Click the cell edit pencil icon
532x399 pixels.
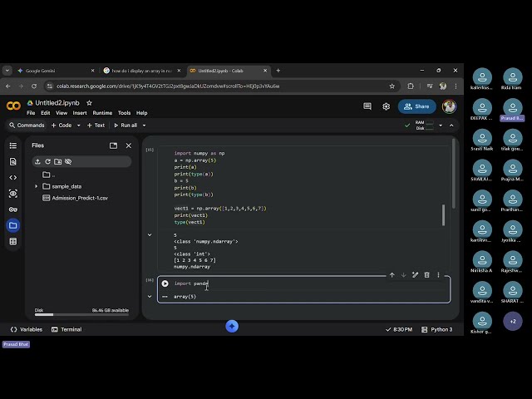(415, 275)
